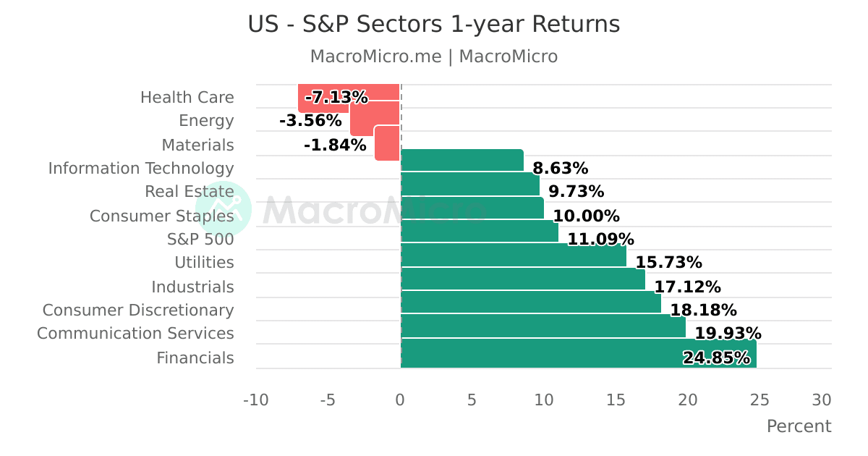Click the Consumer Staples 10.00% bar
The width and height of the screenshot is (868, 456).
472,208
